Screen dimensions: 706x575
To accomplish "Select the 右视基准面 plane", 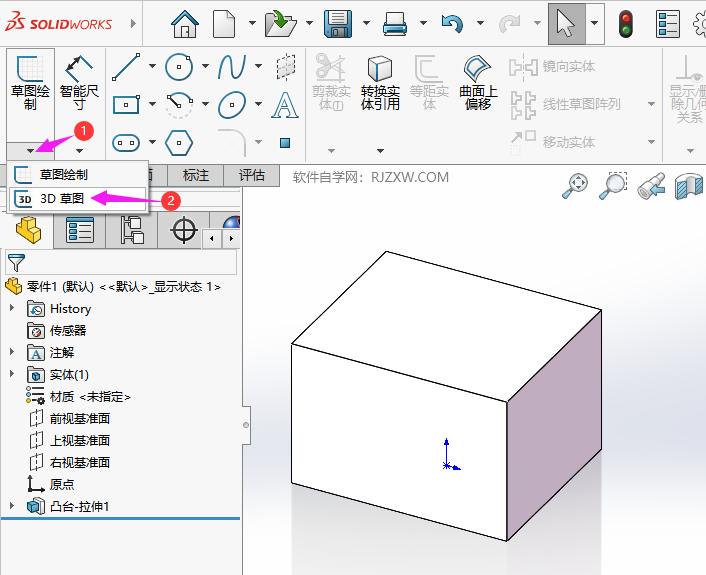I will 70,462.
